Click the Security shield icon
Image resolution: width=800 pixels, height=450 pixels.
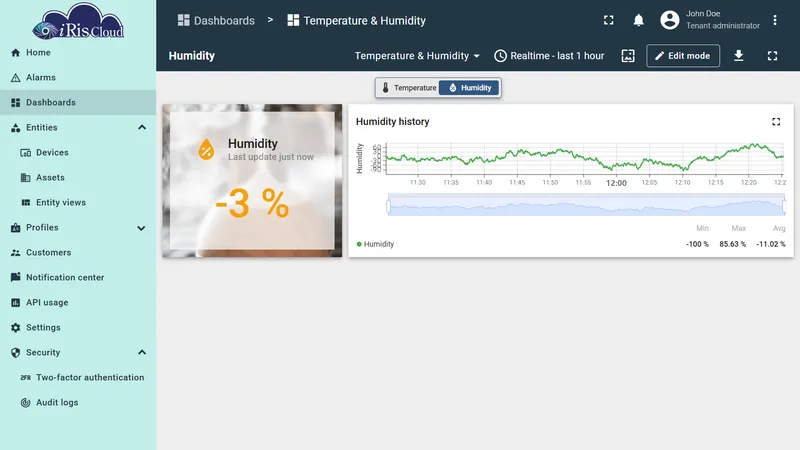click(x=15, y=353)
